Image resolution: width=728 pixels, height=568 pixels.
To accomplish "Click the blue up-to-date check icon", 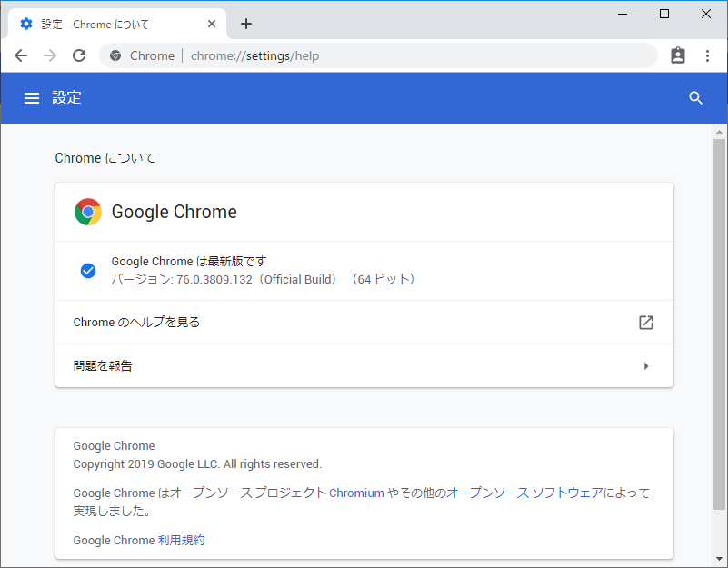I will tap(87, 270).
